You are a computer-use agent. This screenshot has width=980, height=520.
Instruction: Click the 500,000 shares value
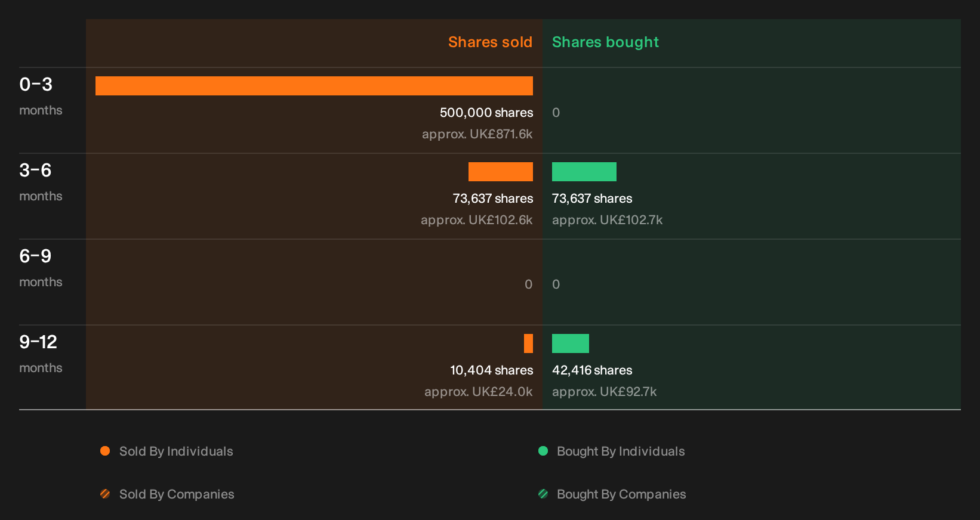click(x=486, y=113)
